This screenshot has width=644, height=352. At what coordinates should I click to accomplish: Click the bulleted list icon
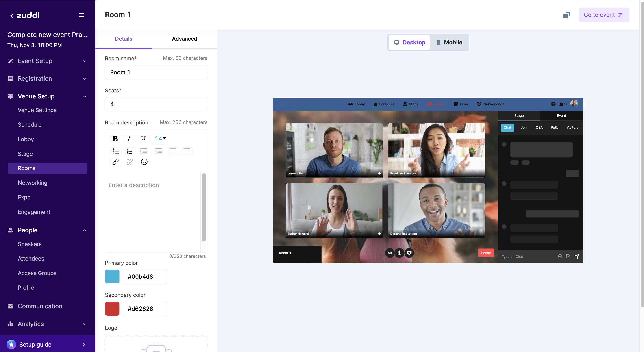[x=115, y=151]
